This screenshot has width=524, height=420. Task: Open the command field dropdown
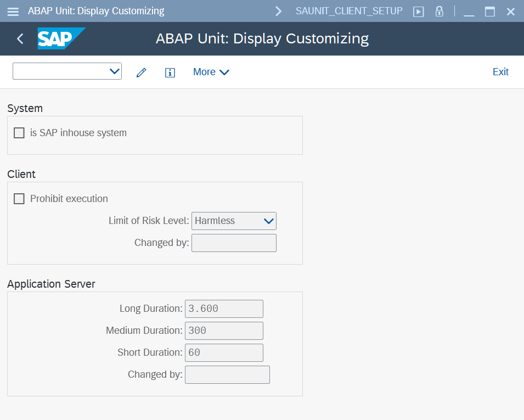(x=115, y=71)
